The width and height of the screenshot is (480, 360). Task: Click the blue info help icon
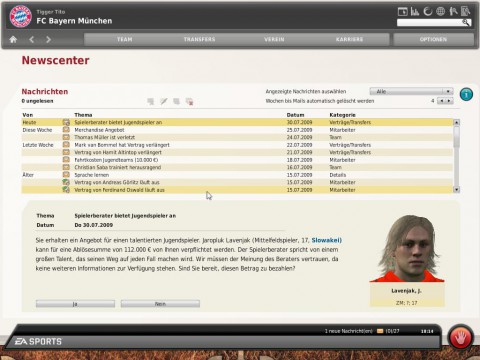(x=466, y=94)
